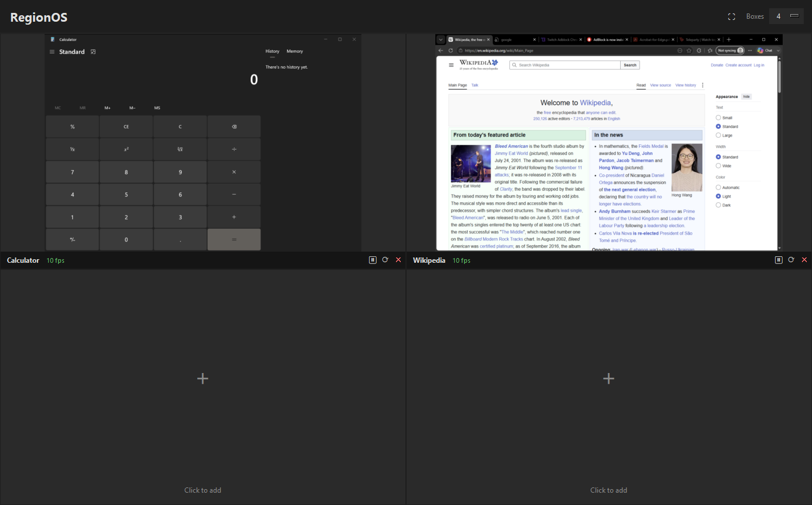
Task: Click the Wikipedia page vertical scrollbar
Action: point(779,76)
